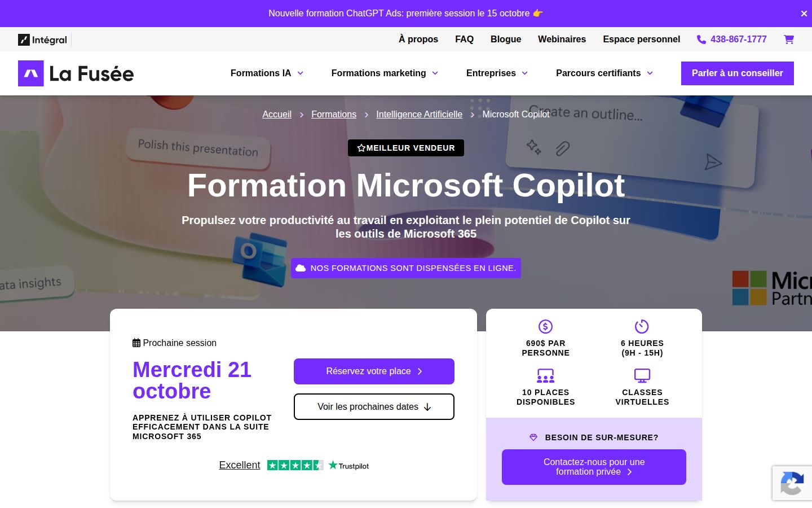
Task: Click the Microsoft Copilot breadcrumb text
Action: (x=516, y=115)
